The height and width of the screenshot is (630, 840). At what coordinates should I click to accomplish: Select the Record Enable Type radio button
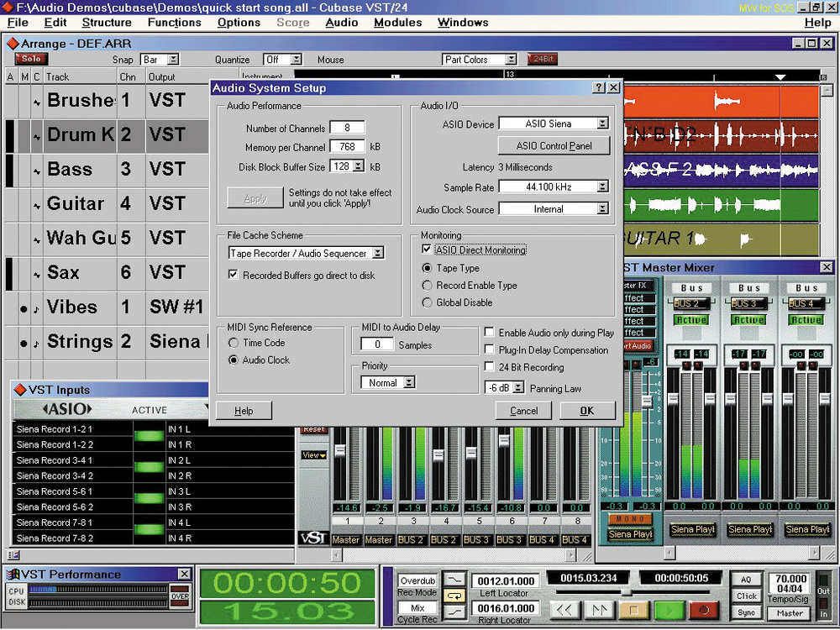tap(426, 285)
